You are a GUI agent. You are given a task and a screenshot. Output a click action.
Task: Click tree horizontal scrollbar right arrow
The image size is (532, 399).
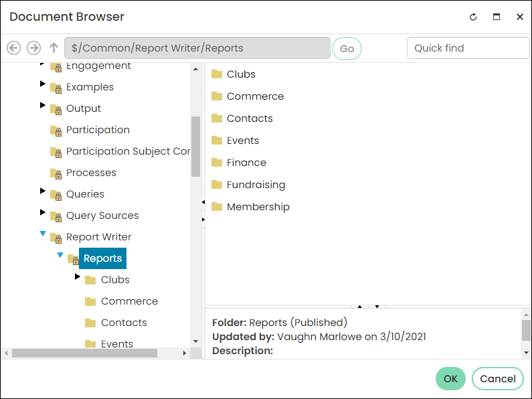184,353
